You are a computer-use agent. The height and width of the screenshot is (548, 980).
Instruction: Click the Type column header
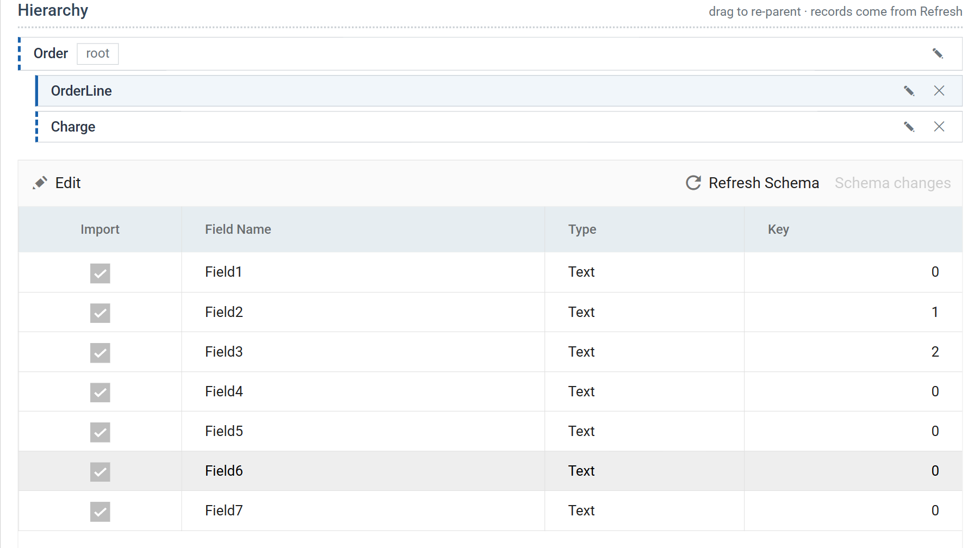click(x=582, y=229)
